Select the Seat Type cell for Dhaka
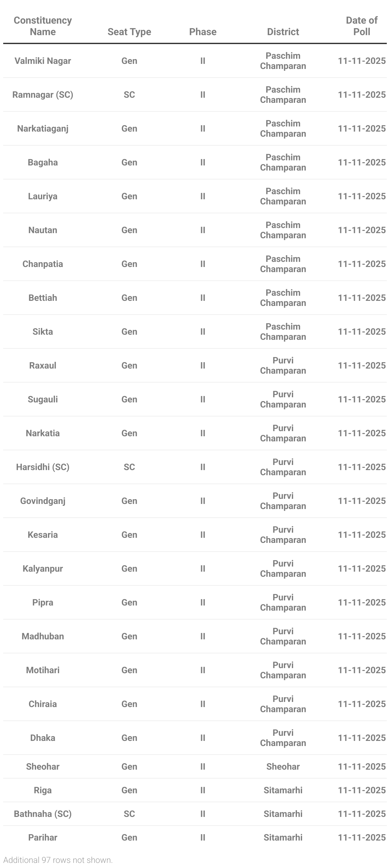This screenshot has width=390, height=868. pyautogui.click(x=129, y=738)
